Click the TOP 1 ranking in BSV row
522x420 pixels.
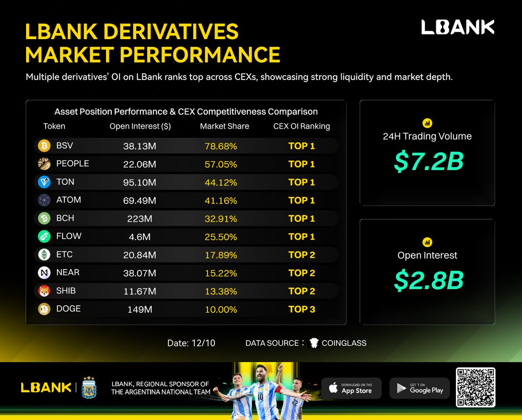tap(301, 146)
